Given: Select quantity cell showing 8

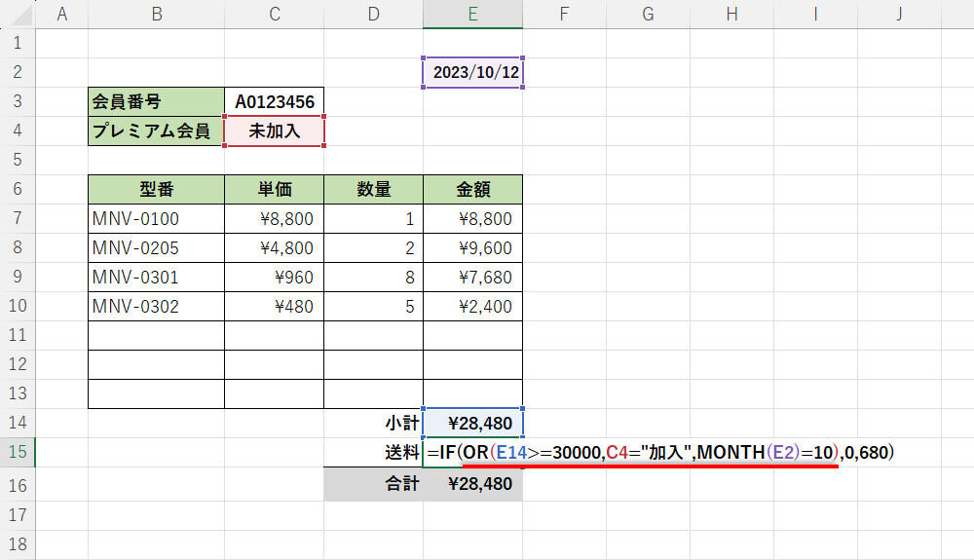Looking at the screenshot, I should coord(373,277).
